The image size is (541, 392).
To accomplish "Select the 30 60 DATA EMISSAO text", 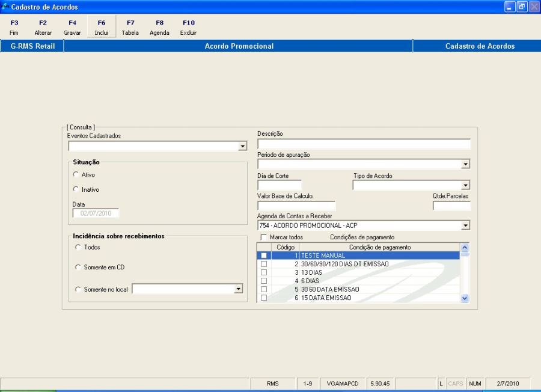I will (330, 289).
